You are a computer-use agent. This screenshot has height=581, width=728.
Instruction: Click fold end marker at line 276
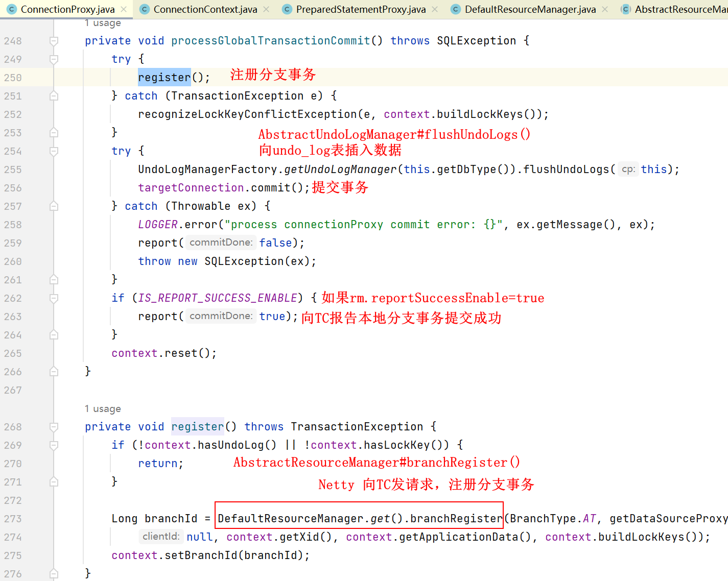coord(54,574)
